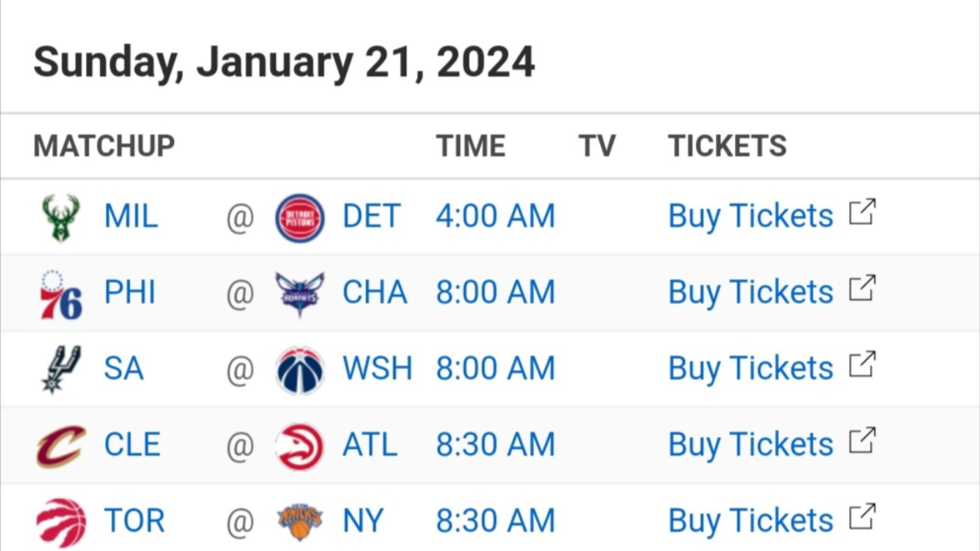The image size is (980, 551).
Task: Select the Atlanta Hawks logo
Action: coord(300,446)
